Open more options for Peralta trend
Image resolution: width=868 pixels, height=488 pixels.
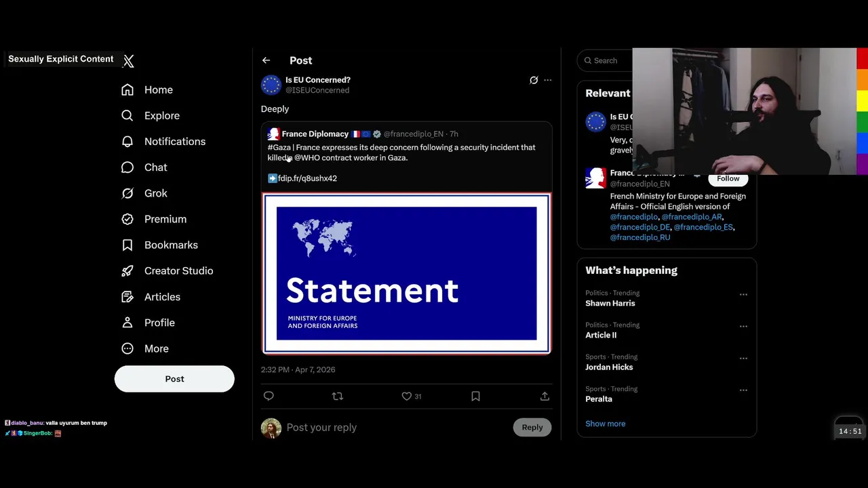[x=743, y=390]
